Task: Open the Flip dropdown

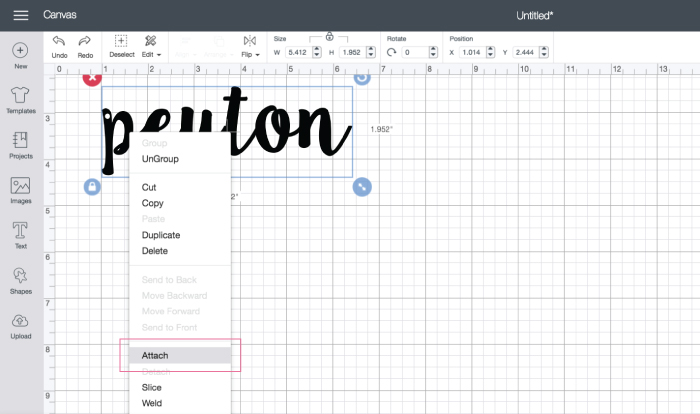Action: tap(250, 46)
